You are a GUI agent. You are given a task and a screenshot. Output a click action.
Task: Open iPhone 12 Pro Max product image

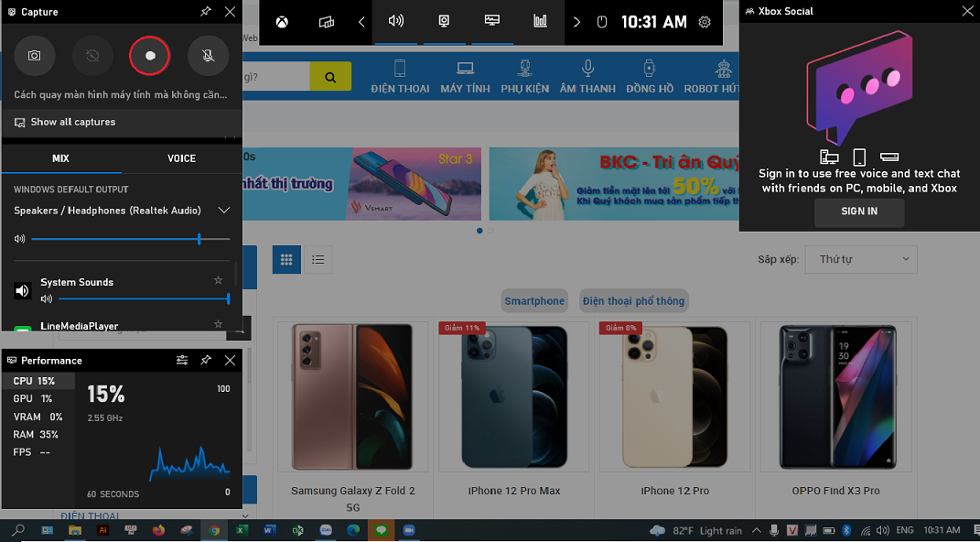(x=513, y=397)
